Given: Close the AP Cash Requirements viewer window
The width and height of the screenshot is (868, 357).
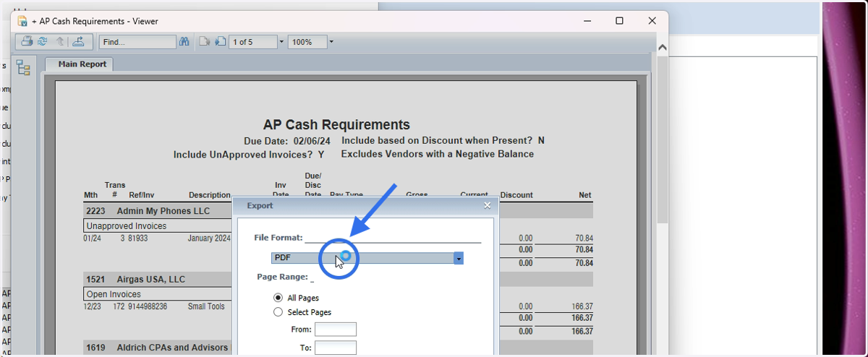Looking at the screenshot, I should click(652, 21).
